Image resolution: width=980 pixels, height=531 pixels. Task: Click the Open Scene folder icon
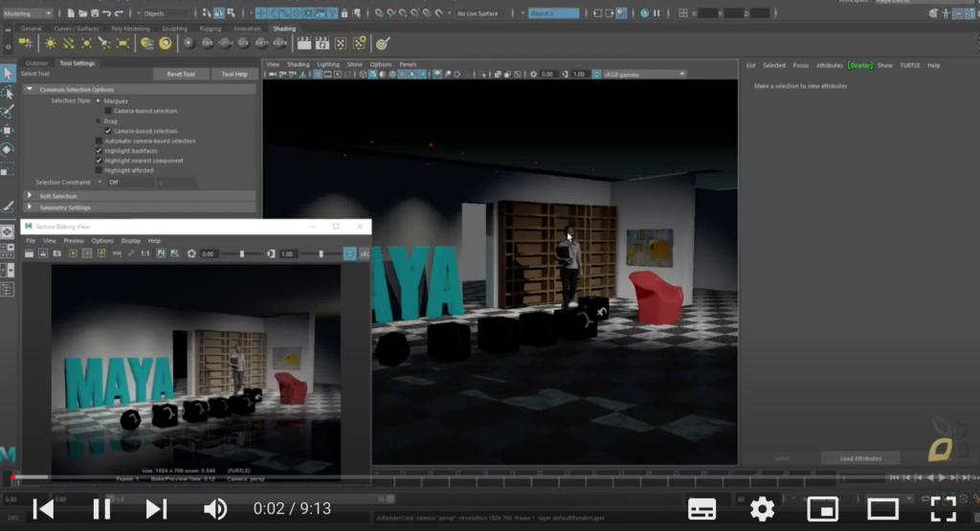click(82, 13)
